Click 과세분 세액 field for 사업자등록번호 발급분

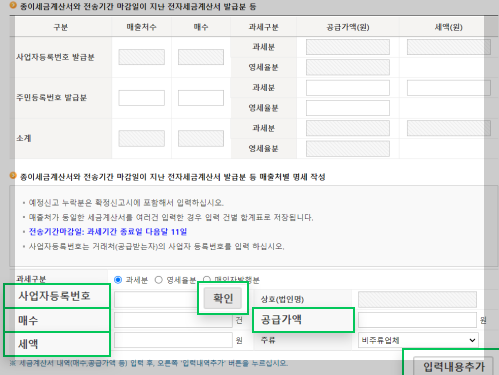click(449, 47)
